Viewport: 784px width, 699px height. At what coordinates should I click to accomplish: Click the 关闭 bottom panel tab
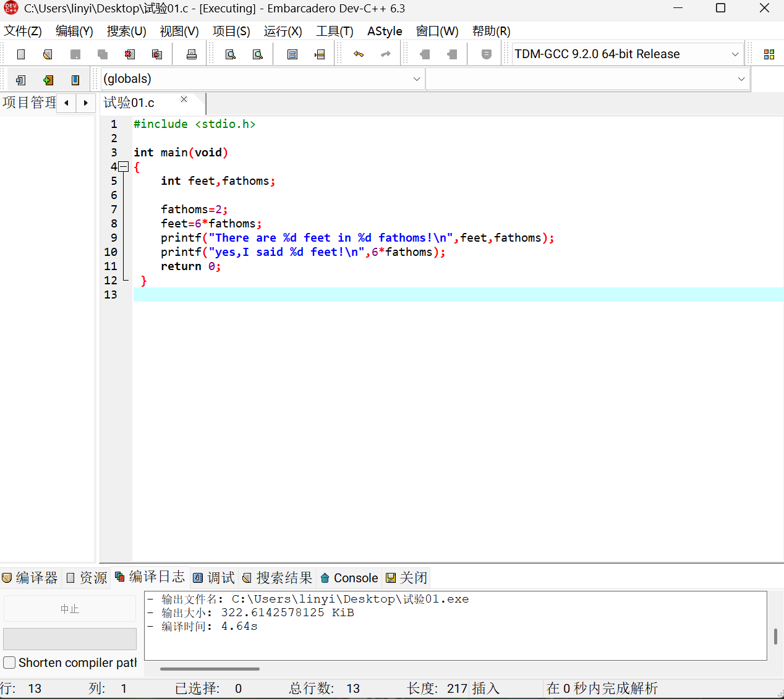point(406,578)
